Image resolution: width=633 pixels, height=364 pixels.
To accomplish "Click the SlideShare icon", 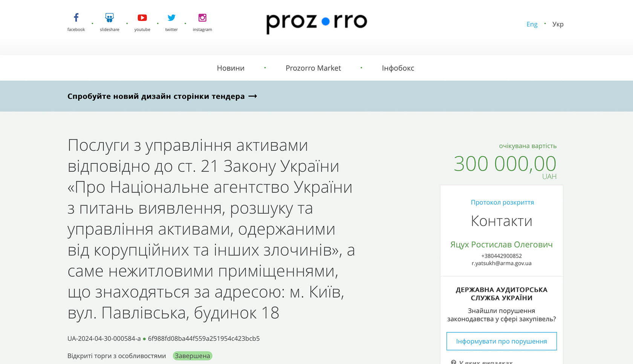I will coord(109,18).
